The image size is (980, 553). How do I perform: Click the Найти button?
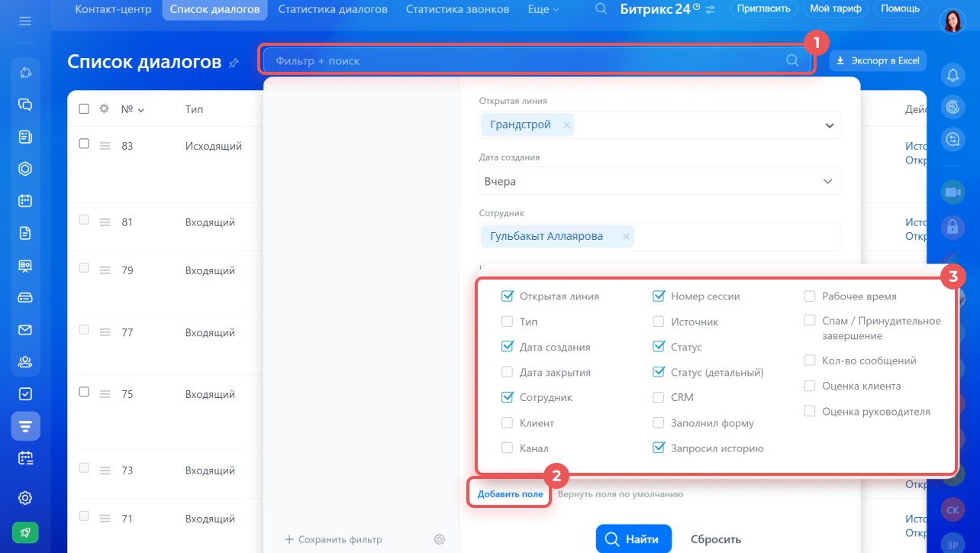(633, 539)
